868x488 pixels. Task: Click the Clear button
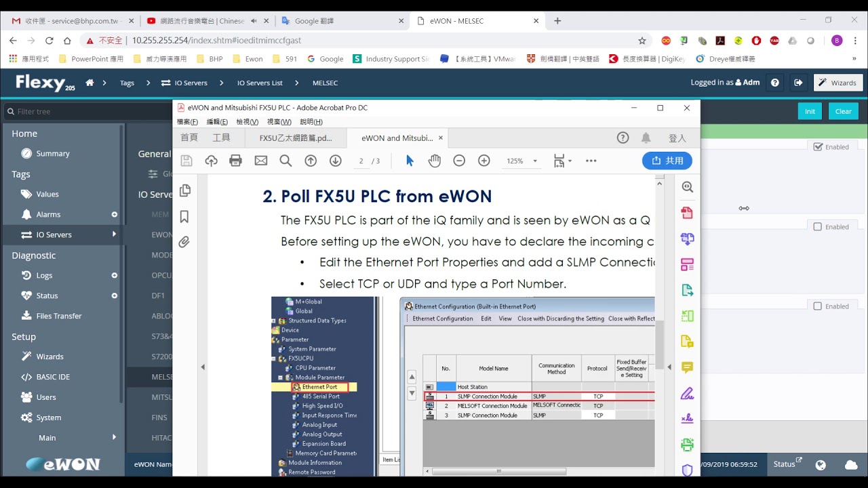click(844, 111)
